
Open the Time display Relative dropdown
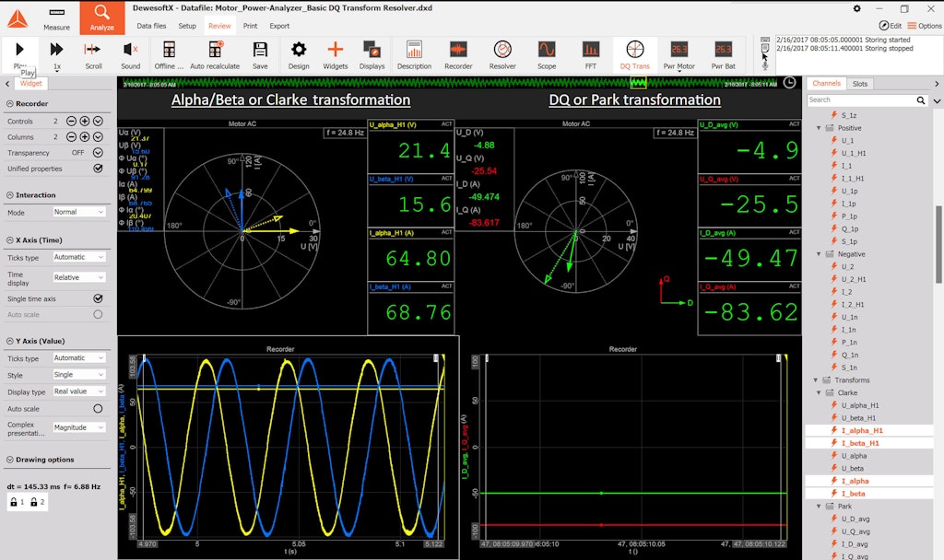tap(79, 277)
